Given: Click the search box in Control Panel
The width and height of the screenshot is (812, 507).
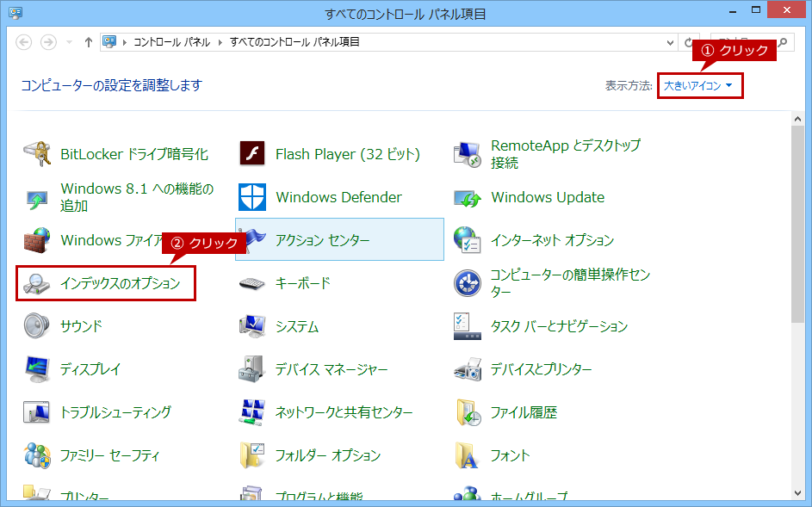Looking at the screenshot, I should 752,42.
